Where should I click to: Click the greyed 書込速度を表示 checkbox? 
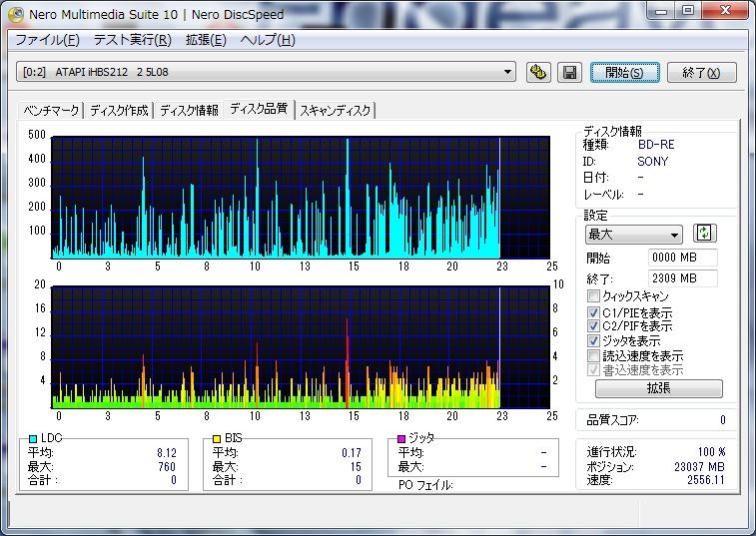[593, 369]
